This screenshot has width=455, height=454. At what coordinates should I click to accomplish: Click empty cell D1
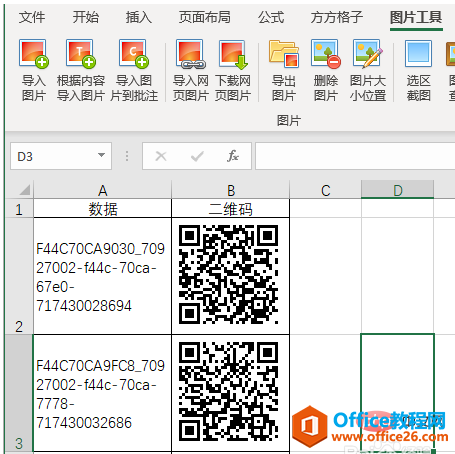tap(397, 208)
